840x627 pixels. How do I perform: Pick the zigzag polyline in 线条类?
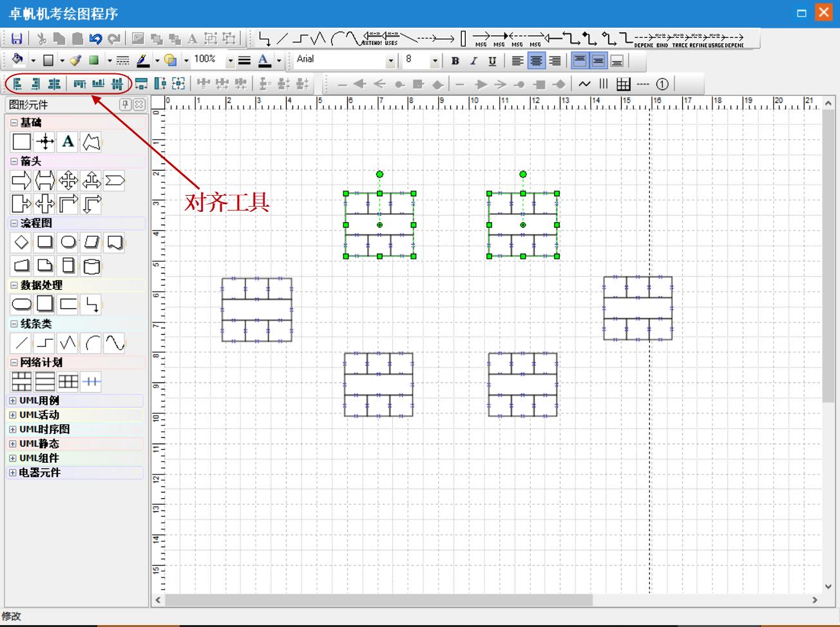click(x=68, y=343)
